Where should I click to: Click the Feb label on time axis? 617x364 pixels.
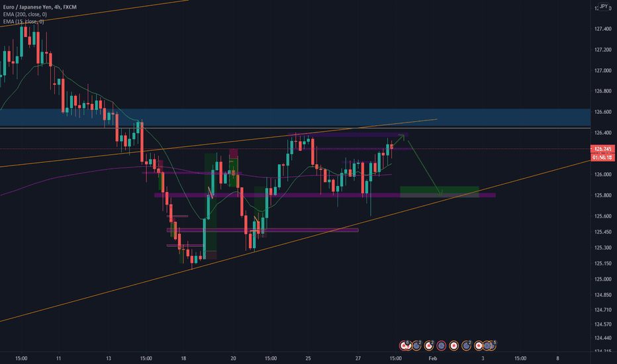tap(433, 358)
